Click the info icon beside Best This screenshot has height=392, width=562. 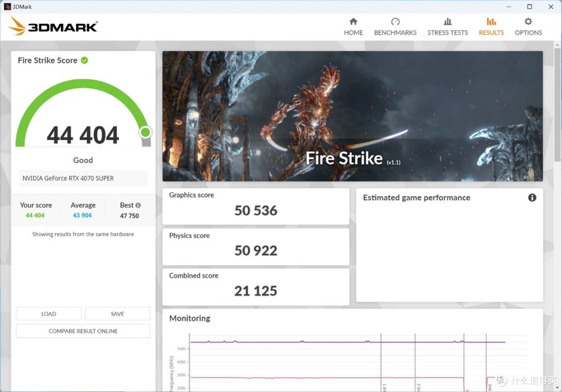pos(138,205)
